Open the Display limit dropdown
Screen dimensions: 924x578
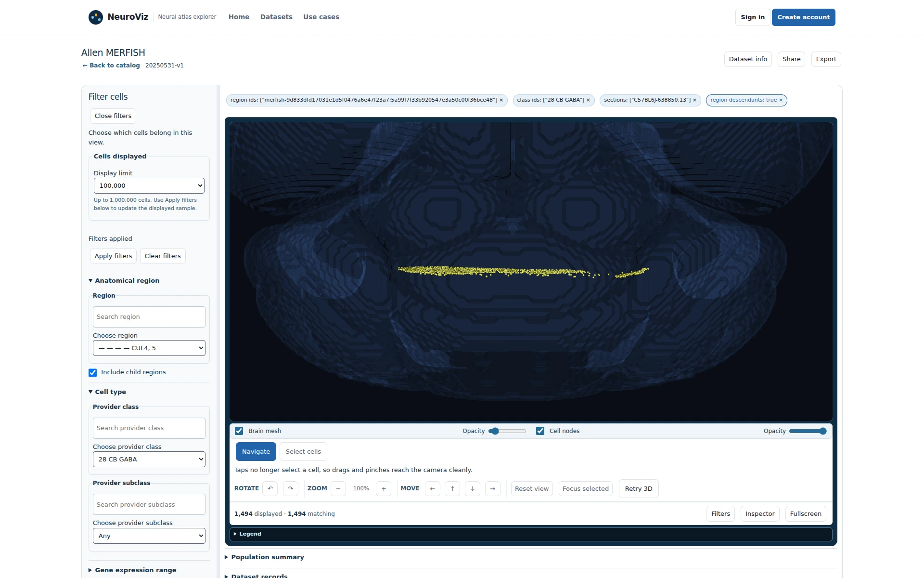click(149, 186)
